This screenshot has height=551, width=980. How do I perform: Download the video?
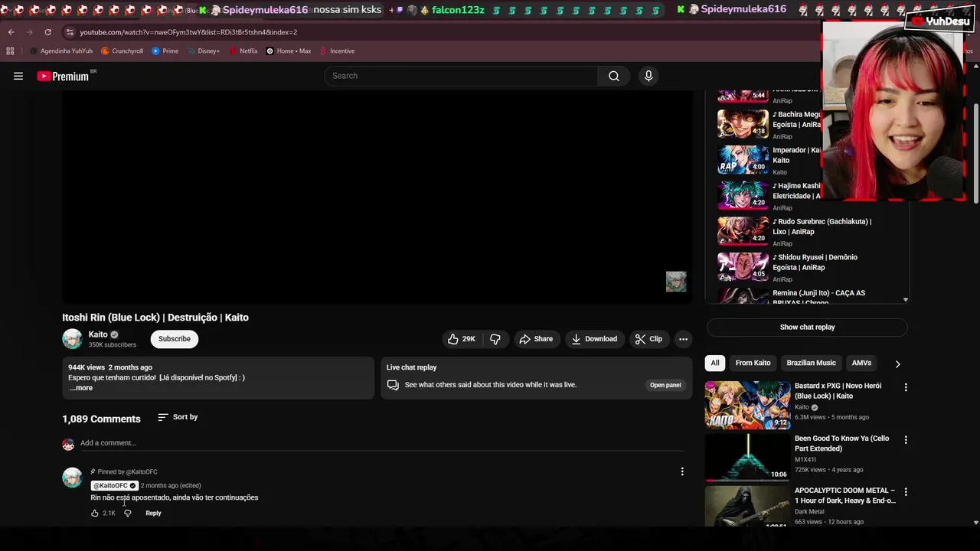coord(594,339)
